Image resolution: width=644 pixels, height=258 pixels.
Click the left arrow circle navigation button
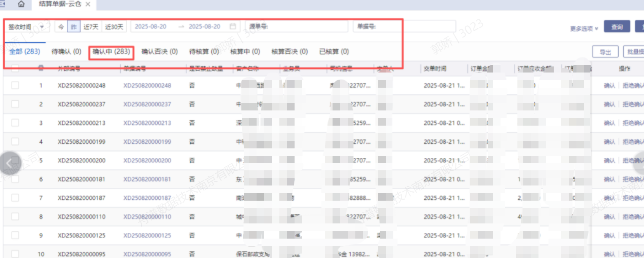pyautogui.click(x=10, y=163)
